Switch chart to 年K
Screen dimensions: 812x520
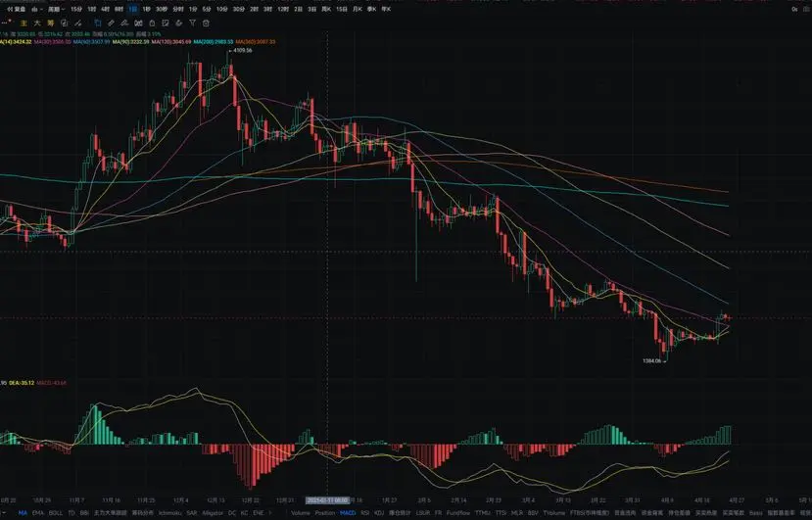[386, 10]
